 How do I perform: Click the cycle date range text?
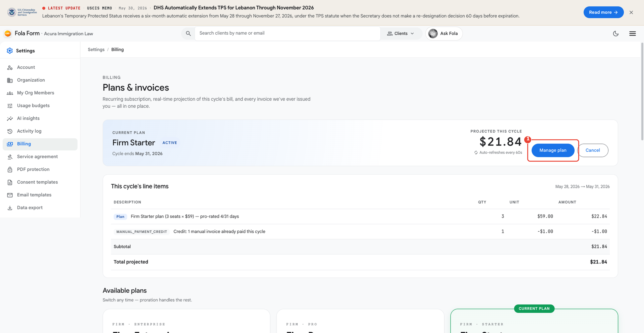pyautogui.click(x=582, y=187)
